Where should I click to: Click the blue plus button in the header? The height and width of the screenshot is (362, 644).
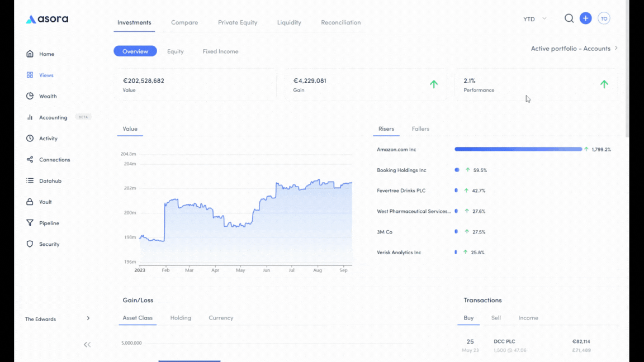(585, 18)
